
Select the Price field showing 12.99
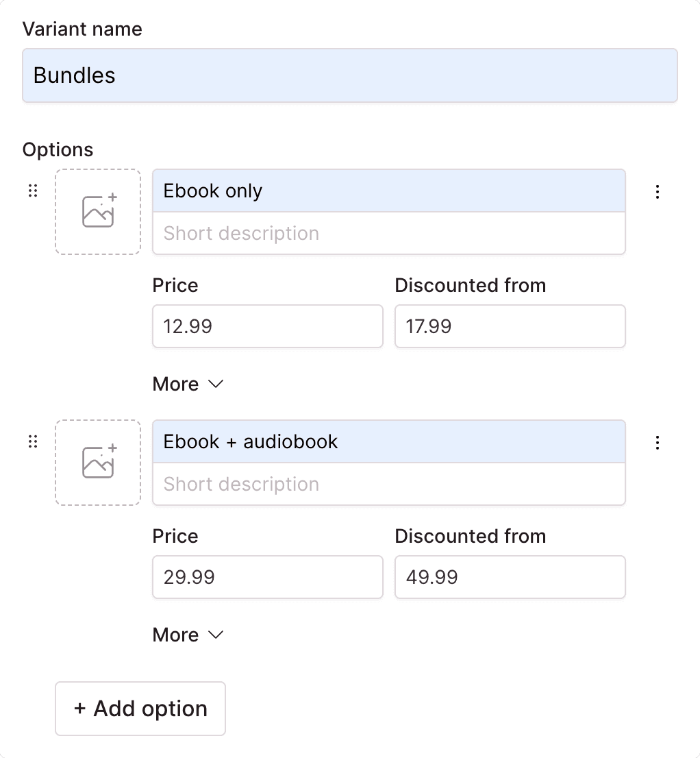click(x=267, y=326)
